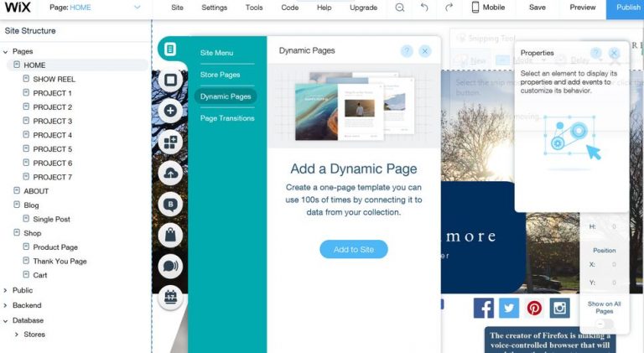
Task: Select PROJECT 7 page in tree
Action: 53,177
